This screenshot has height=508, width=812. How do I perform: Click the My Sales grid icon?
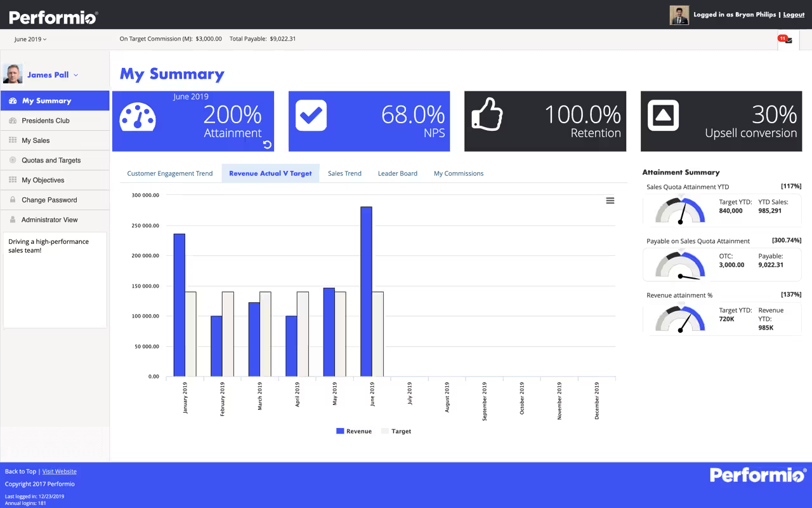(x=14, y=140)
